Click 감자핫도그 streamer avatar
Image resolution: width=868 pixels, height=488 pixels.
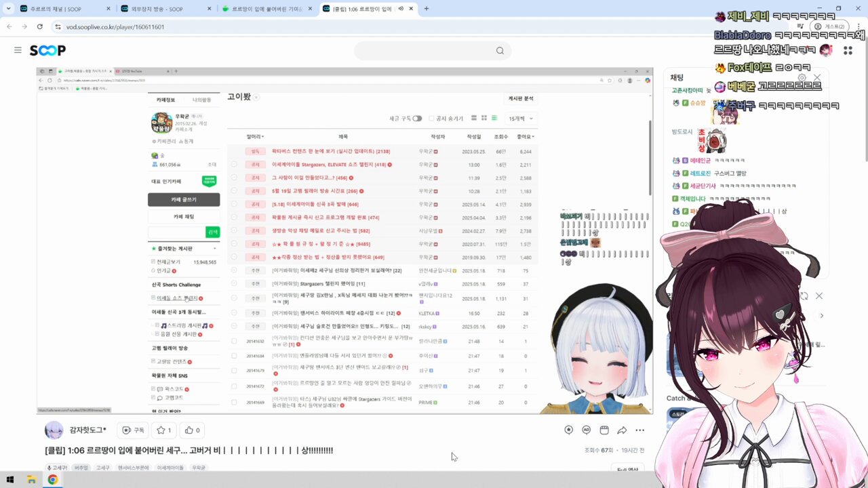tap(54, 430)
